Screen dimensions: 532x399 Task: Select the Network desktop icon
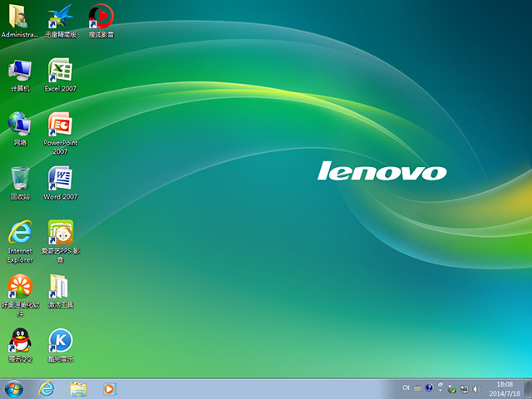coord(20,125)
